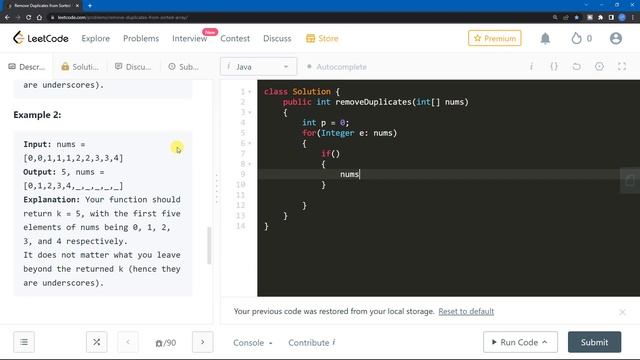Screen dimensions: 640x360
Task: Collapse the code fold at line 8
Action: click(250, 164)
